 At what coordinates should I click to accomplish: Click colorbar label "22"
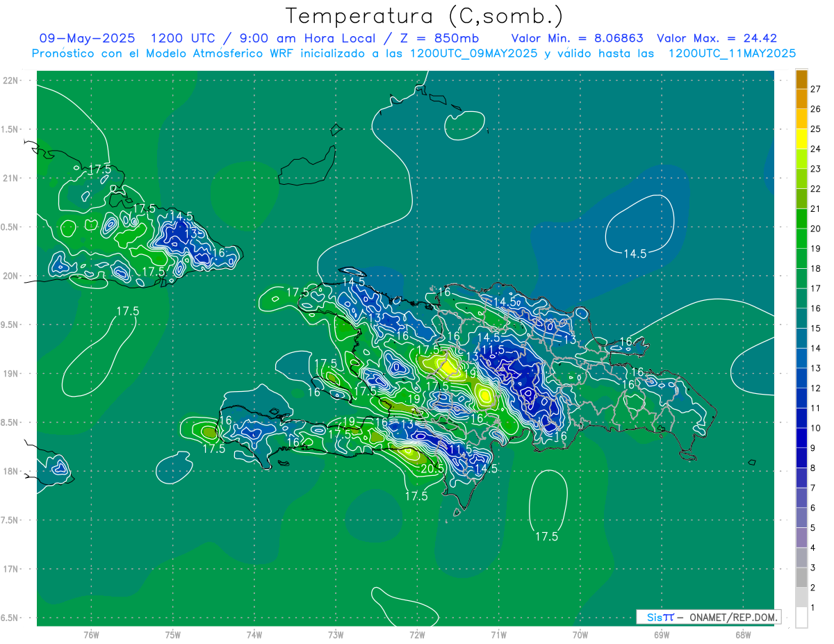click(x=815, y=189)
